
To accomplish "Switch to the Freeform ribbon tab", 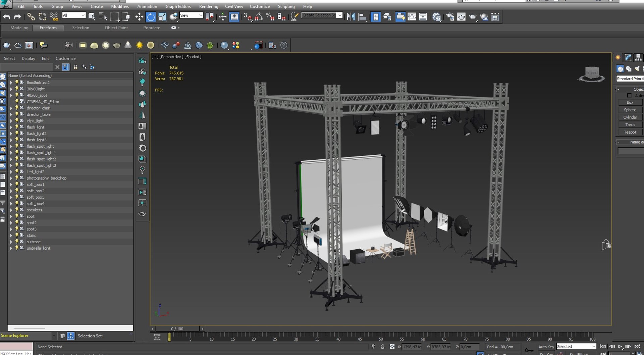I will [48, 28].
